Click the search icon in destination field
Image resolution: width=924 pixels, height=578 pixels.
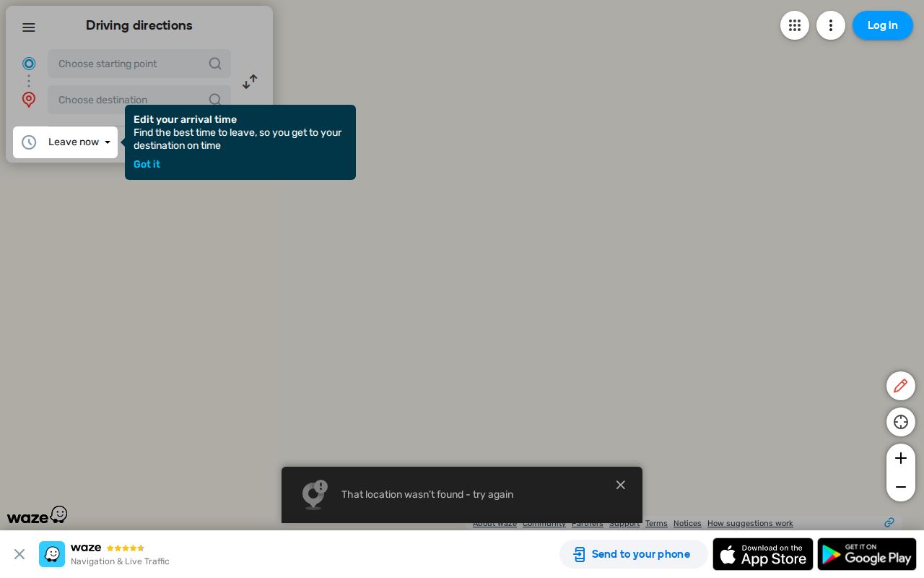pyautogui.click(x=215, y=100)
